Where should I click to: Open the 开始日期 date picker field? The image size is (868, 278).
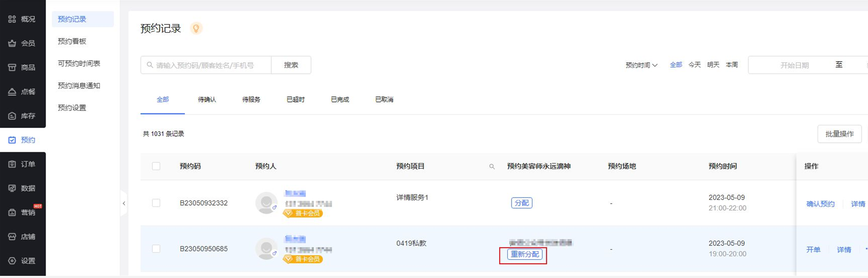coord(794,65)
